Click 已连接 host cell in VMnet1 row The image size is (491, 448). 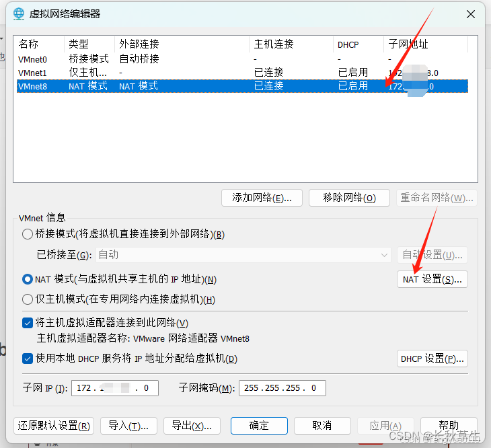pos(268,73)
